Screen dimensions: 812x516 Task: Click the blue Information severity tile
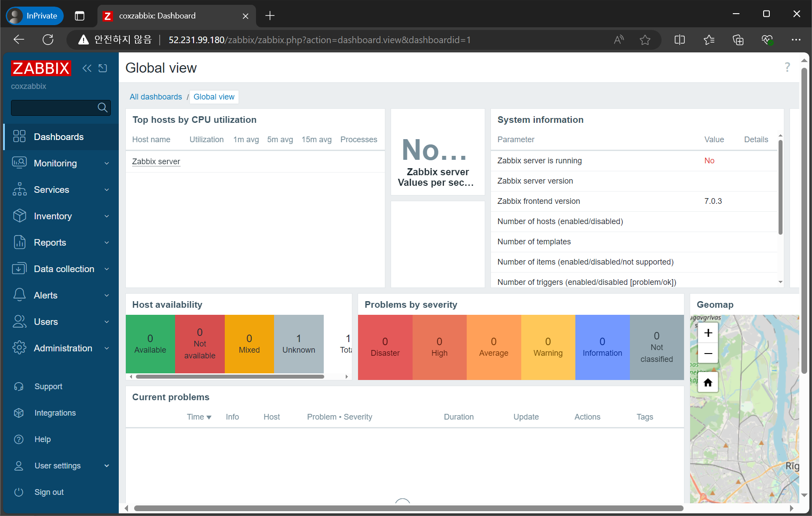click(x=602, y=347)
